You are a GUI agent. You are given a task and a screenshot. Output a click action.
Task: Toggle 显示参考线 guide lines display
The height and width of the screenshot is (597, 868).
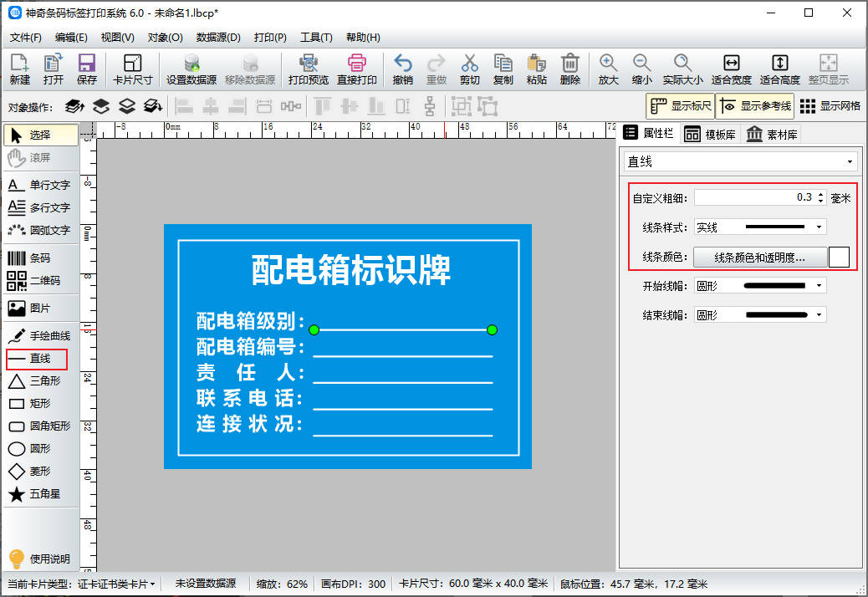pyautogui.click(x=755, y=106)
